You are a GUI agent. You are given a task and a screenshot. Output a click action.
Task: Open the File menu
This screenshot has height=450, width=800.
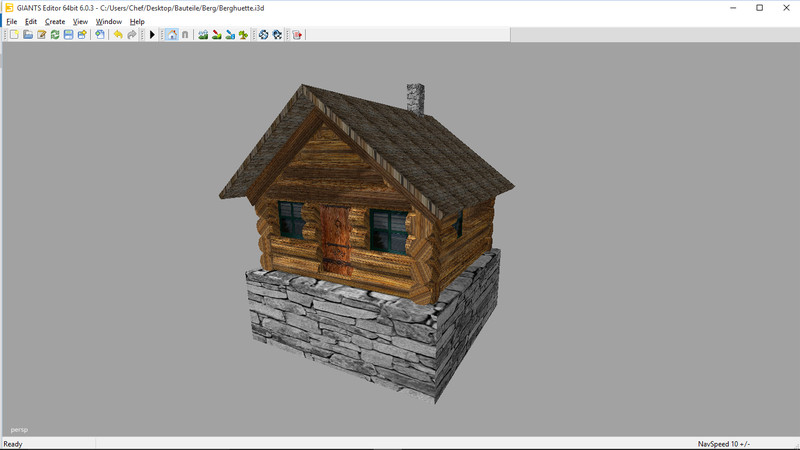click(12, 21)
